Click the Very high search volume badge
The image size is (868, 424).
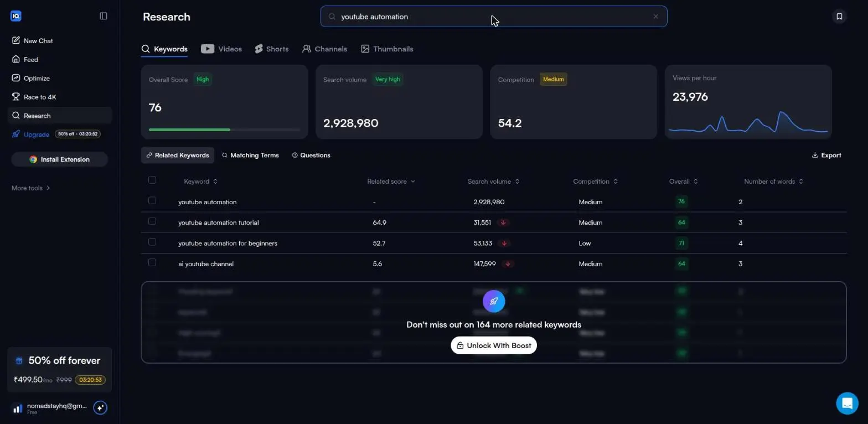pos(387,79)
